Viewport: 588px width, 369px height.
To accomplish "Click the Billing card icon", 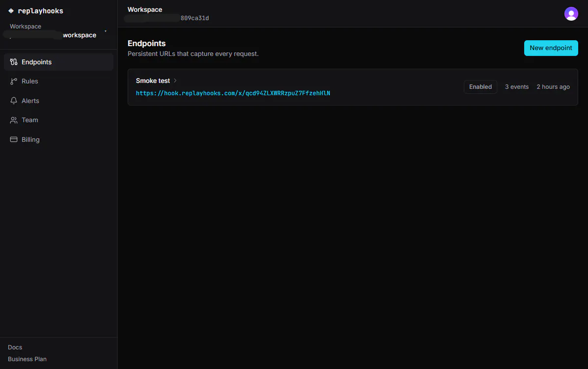I will pyautogui.click(x=14, y=139).
